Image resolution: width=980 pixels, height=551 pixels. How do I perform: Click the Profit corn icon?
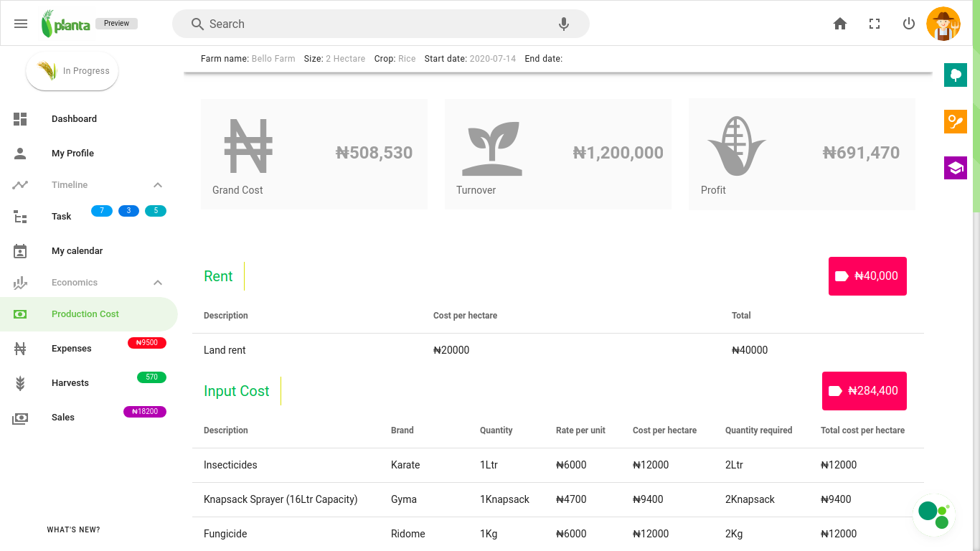[737, 146]
